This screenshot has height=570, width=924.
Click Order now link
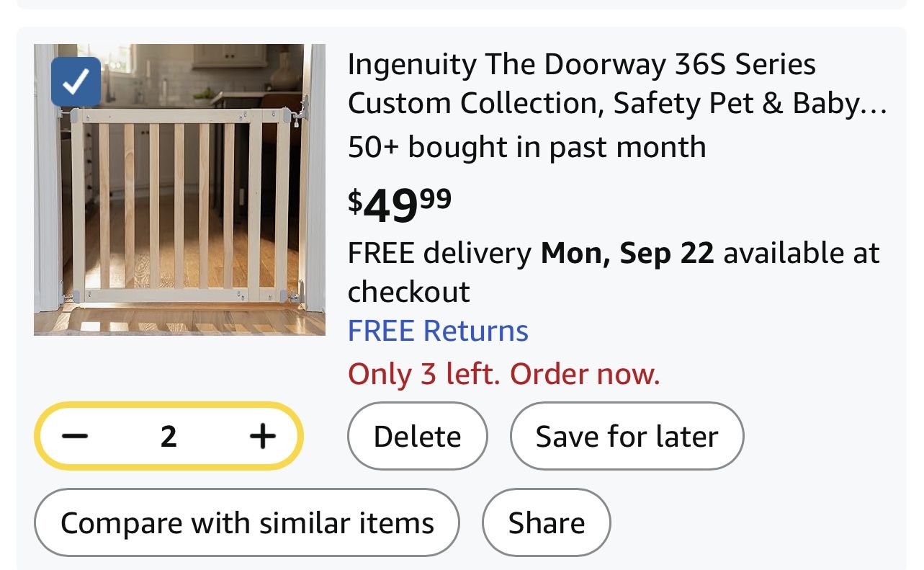point(586,374)
